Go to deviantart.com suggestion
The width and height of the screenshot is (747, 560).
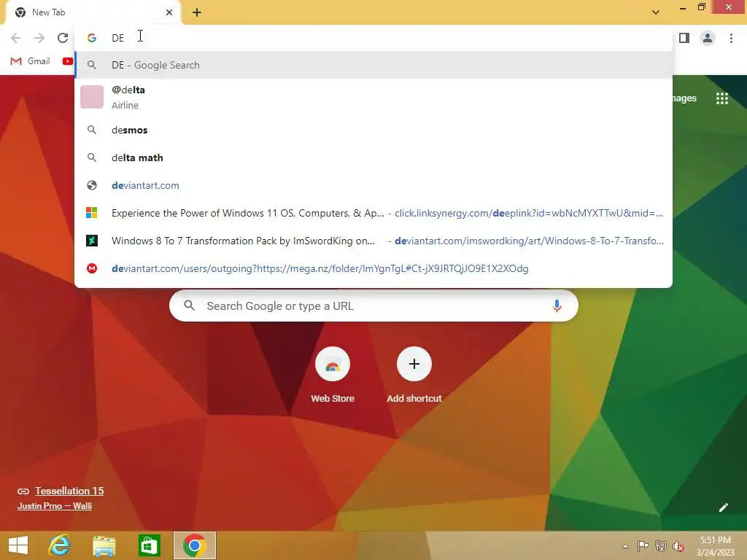373,185
